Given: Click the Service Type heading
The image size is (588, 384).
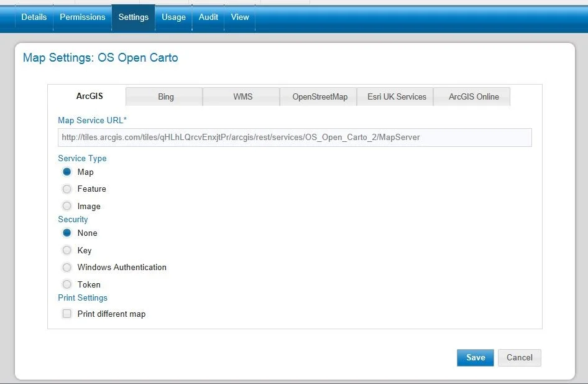Looking at the screenshot, I should [x=82, y=159].
